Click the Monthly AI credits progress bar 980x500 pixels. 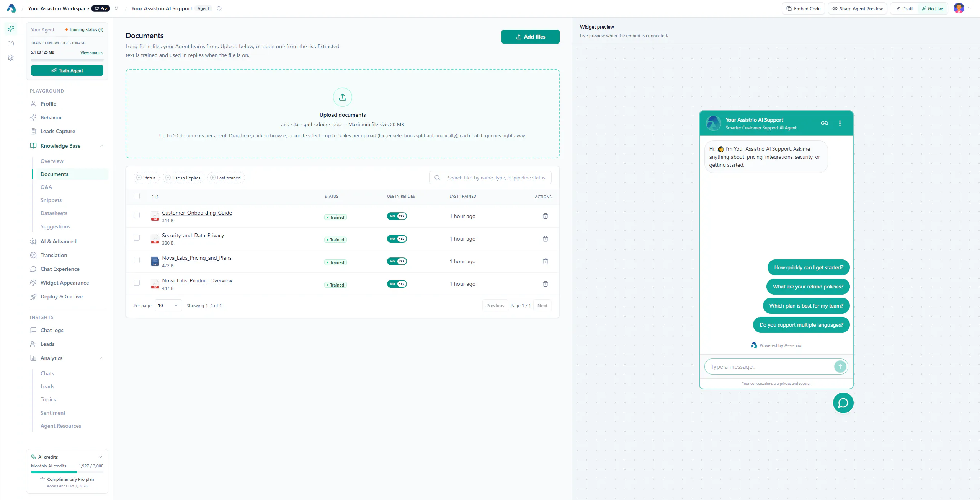[67, 472]
